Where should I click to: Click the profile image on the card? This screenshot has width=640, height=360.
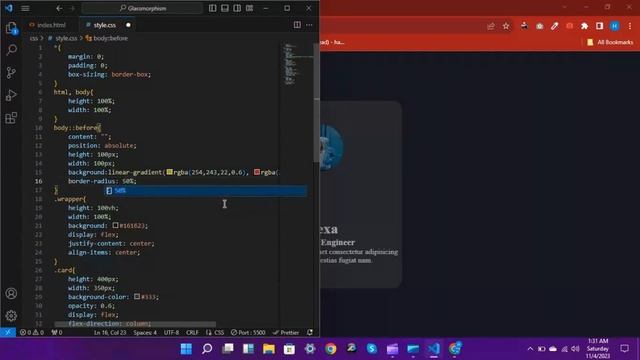[331, 148]
